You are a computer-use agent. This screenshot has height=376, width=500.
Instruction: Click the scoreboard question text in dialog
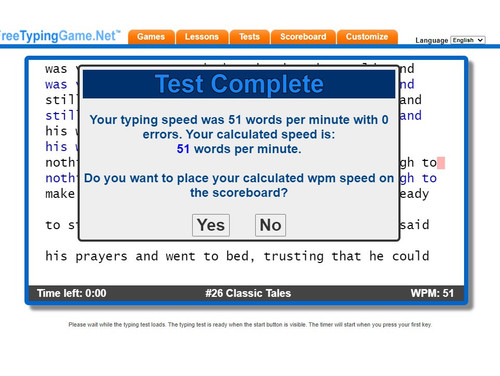(239, 185)
